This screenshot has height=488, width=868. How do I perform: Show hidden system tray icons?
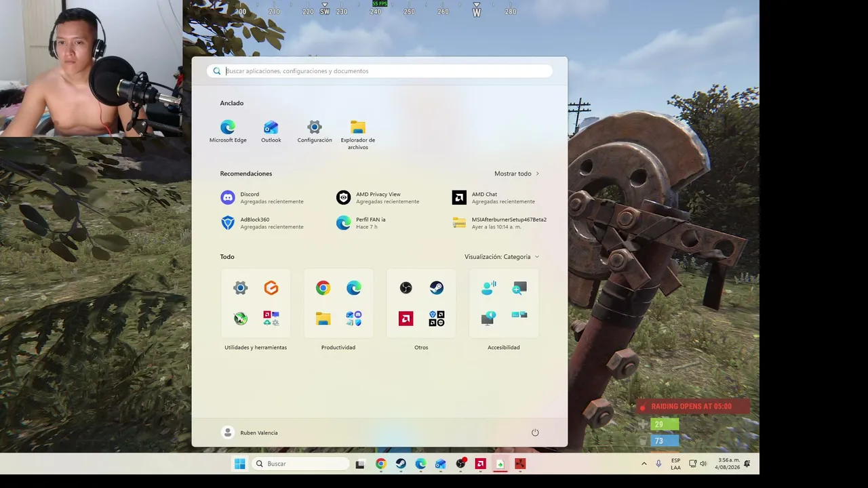point(644,464)
